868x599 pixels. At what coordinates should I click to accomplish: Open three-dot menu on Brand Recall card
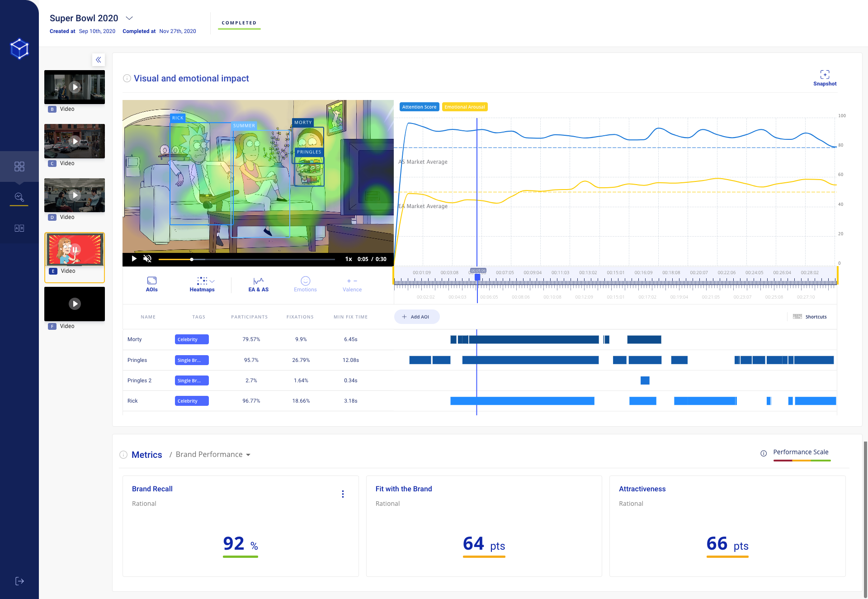click(343, 494)
